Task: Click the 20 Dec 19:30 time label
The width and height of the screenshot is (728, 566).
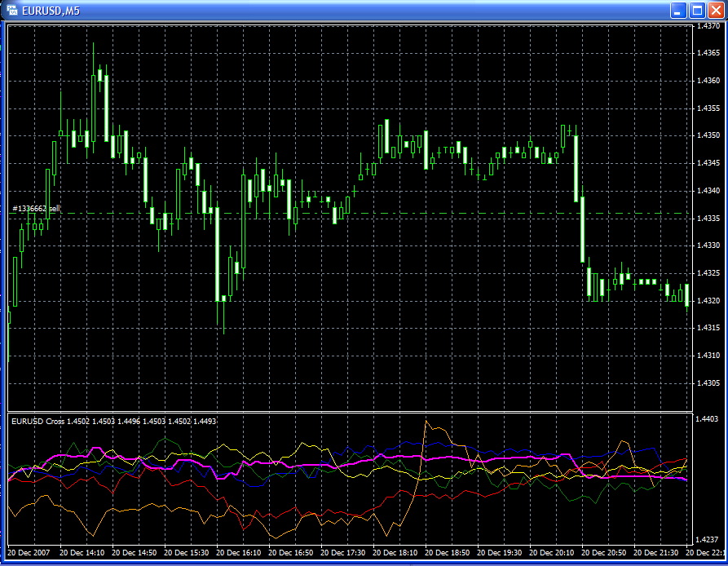Action: [499, 552]
